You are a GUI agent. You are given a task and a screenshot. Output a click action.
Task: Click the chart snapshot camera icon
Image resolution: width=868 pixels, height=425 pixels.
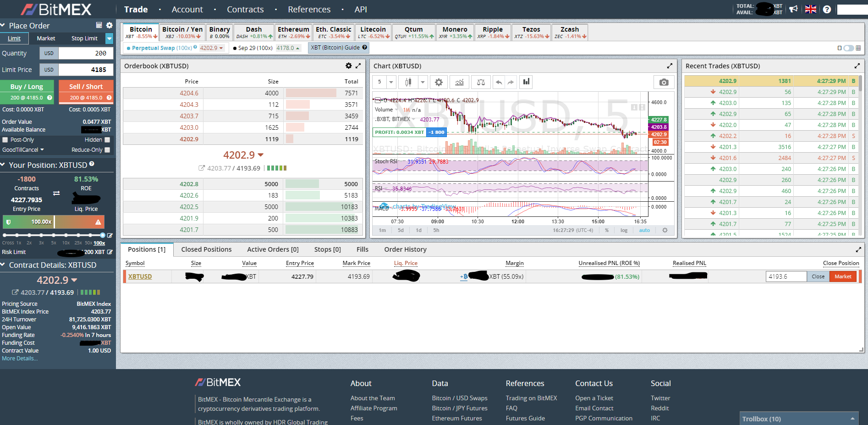coord(663,82)
